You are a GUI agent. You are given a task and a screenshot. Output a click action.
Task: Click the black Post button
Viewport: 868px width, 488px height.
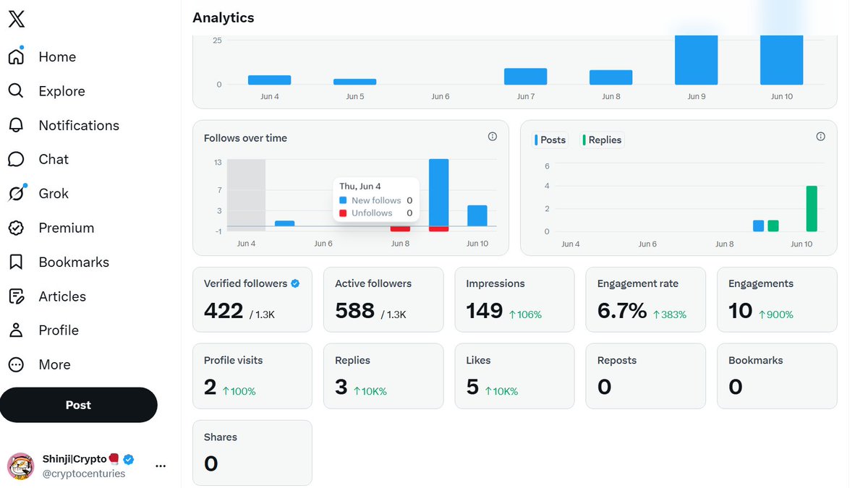(78, 405)
